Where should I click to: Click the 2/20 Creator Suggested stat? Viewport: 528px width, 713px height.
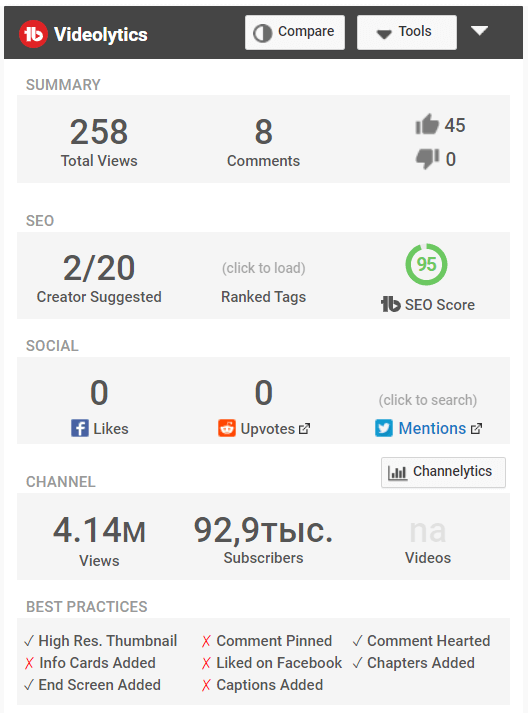pos(99,278)
